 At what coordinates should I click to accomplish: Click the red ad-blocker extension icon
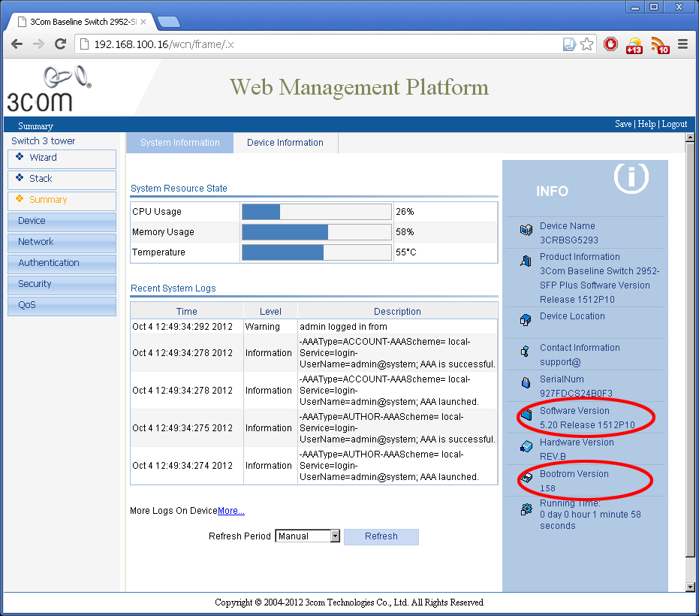(x=610, y=44)
